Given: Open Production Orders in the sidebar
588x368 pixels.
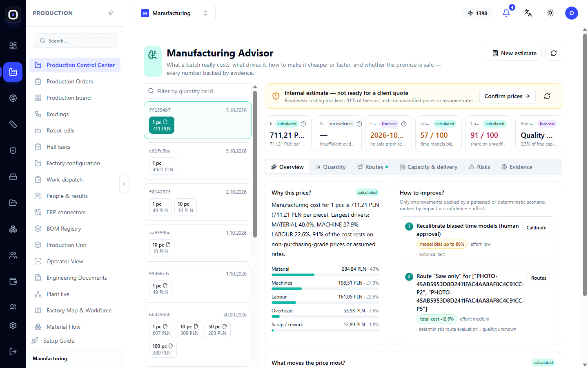Looking at the screenshot, I should click(x=75, y=81).
